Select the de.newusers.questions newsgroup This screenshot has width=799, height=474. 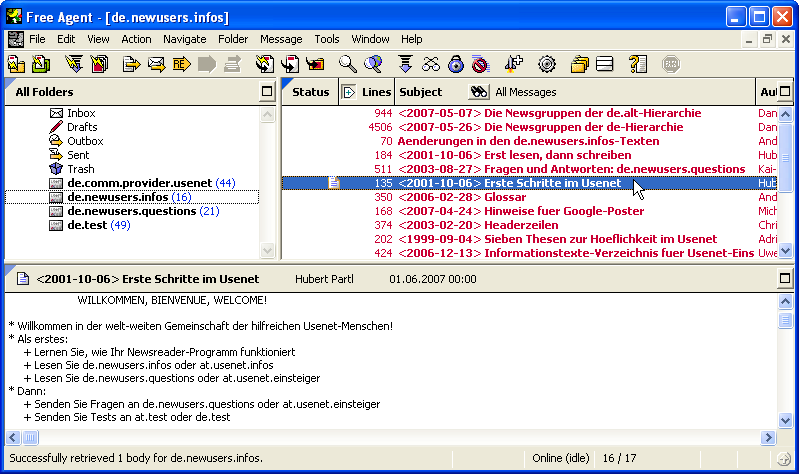(x=132, y=211)
